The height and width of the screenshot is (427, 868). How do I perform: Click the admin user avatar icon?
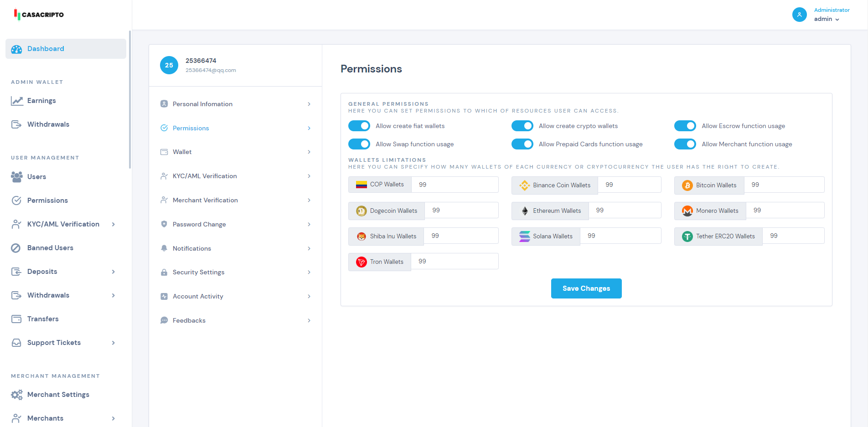coord(799,15)
